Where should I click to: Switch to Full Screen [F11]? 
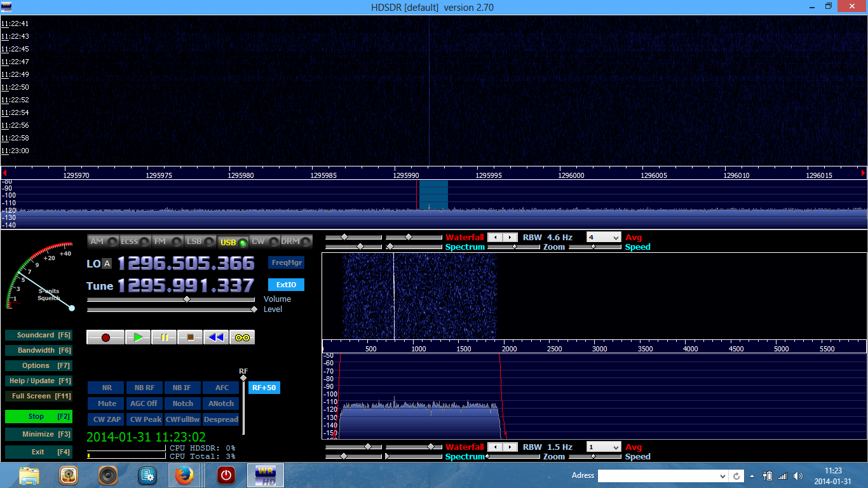click(x=38, y=396)
